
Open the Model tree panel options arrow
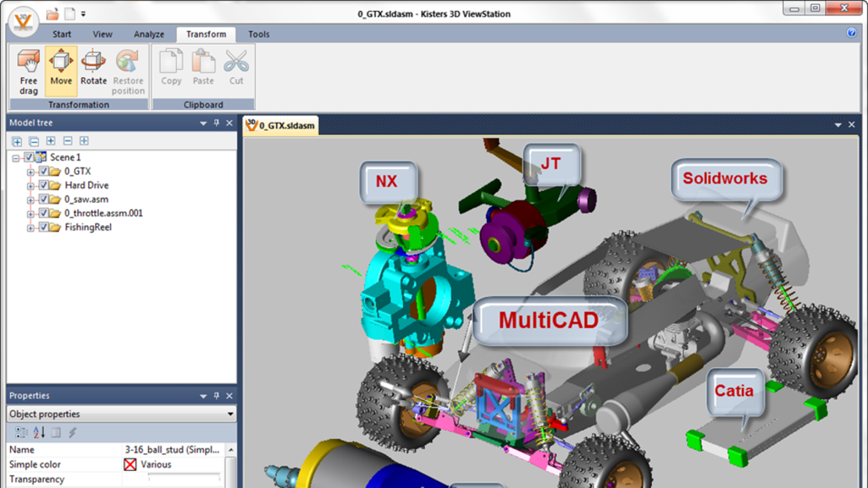point(204,123)
